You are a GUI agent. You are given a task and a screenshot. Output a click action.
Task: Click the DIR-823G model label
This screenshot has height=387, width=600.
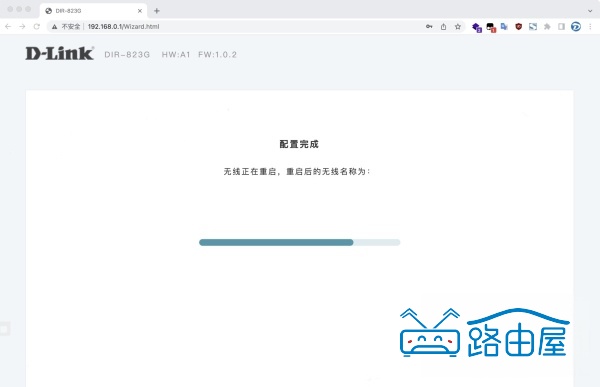point(127,54)
